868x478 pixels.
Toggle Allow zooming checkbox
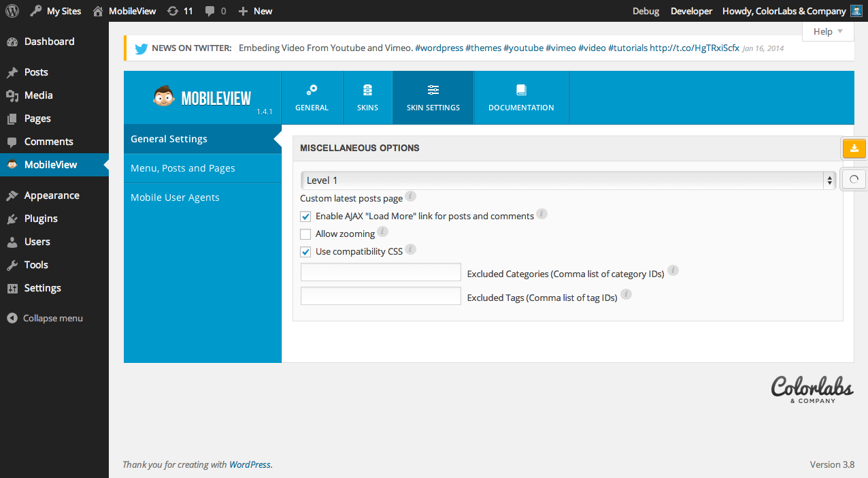tap(305, 234)
